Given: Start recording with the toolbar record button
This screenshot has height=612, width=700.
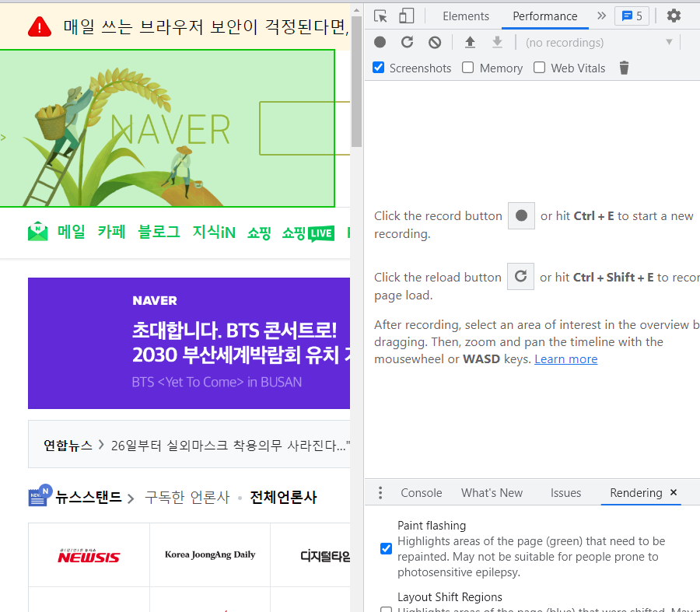Looking at the screenshot, I should click(x=380, y=43).
